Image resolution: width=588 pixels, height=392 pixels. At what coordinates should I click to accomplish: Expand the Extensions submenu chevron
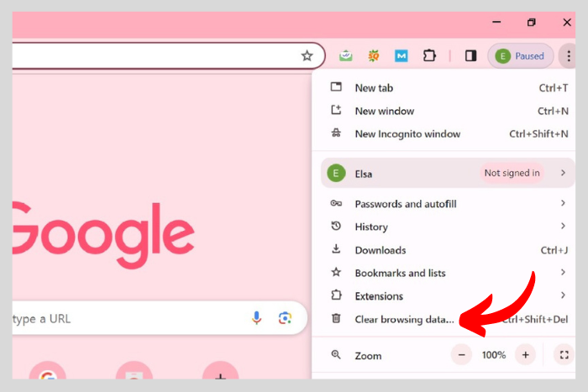[x=563, y=295]
